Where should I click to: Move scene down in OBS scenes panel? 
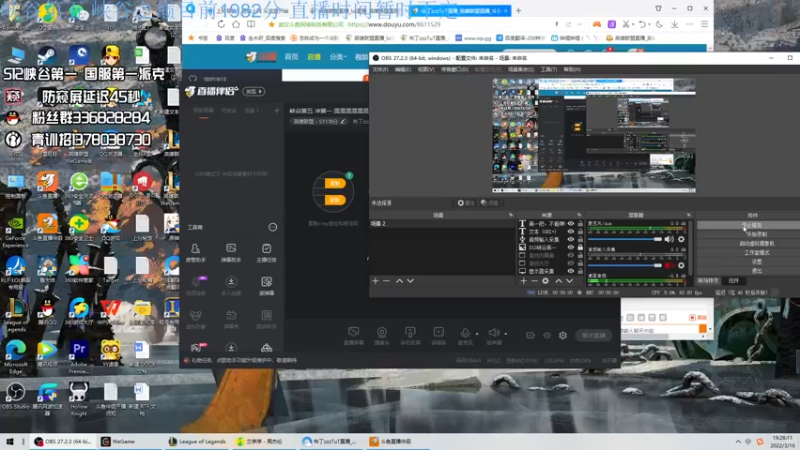point(410,281)
